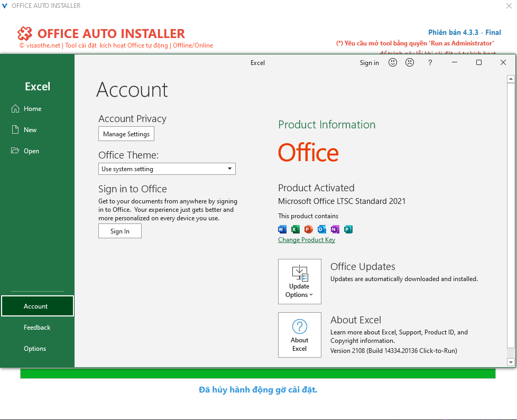517x420 pixels.
Task: Select Feedback in the Excel sidebar
Action: tap(37, 328)
